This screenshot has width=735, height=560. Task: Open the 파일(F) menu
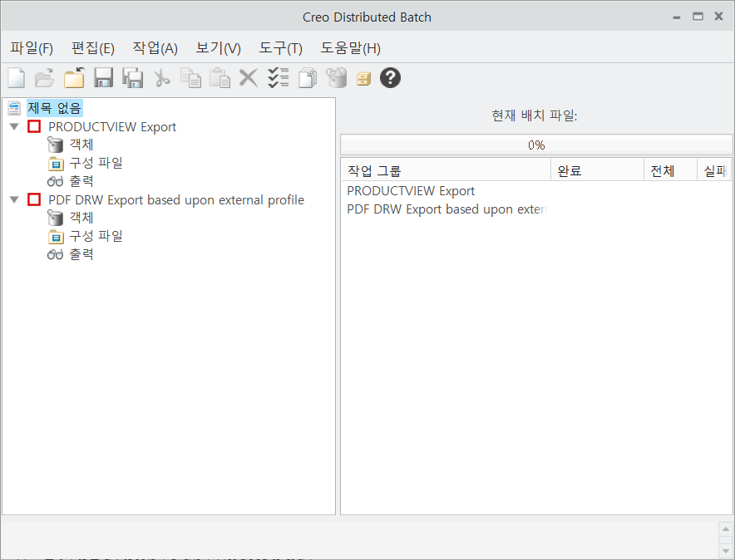coord(32,47)
